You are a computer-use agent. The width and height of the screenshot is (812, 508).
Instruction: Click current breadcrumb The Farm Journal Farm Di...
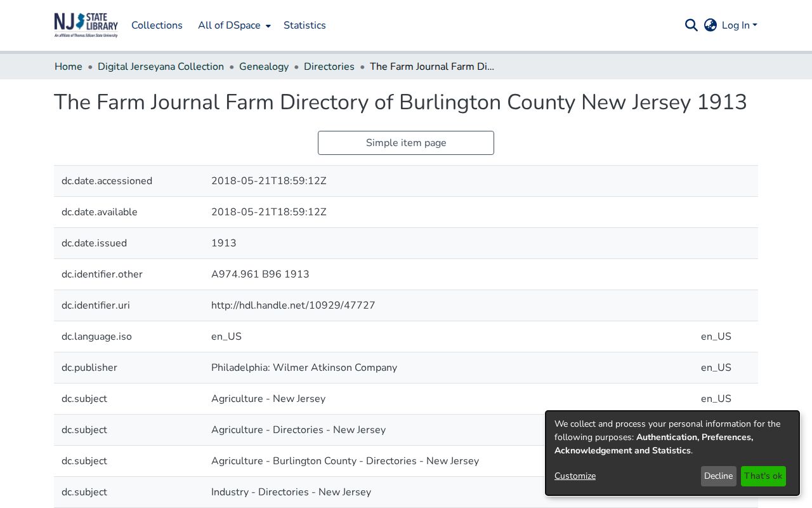(x=431, y=67)
